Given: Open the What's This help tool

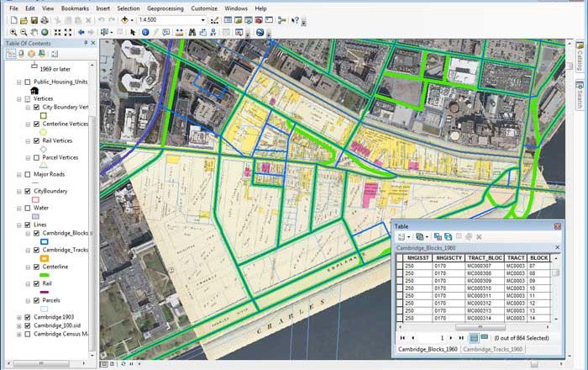Looking at the screenshot, I should 295,20.
